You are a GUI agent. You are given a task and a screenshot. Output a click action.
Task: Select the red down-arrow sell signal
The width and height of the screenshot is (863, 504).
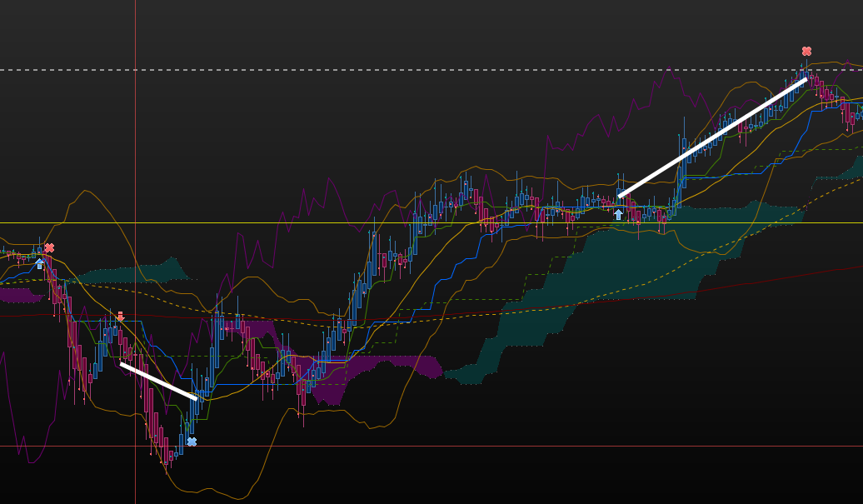121,317
